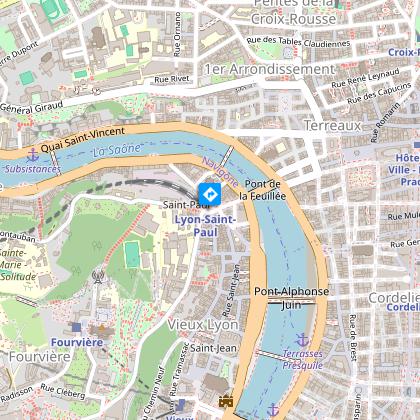
Task: Select the Terrasses Presquîle label
Action: 303,359
